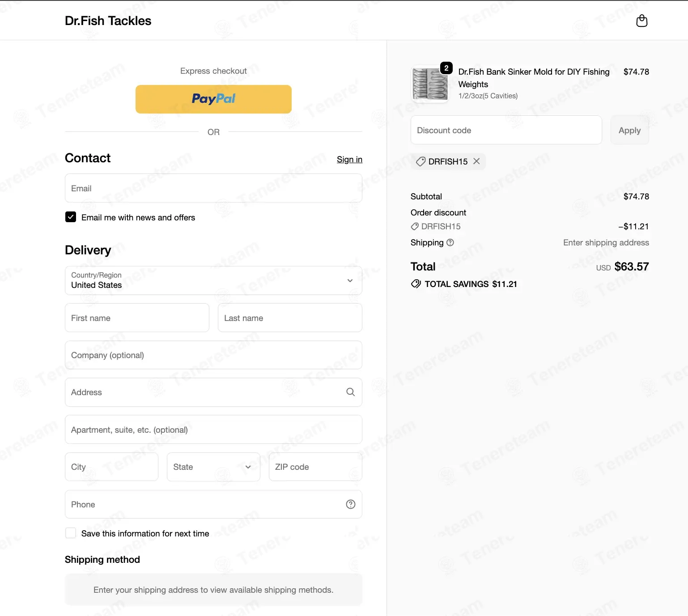Click the Apply discount button
This screenshot has height=616, width=688.
[629, 130]
